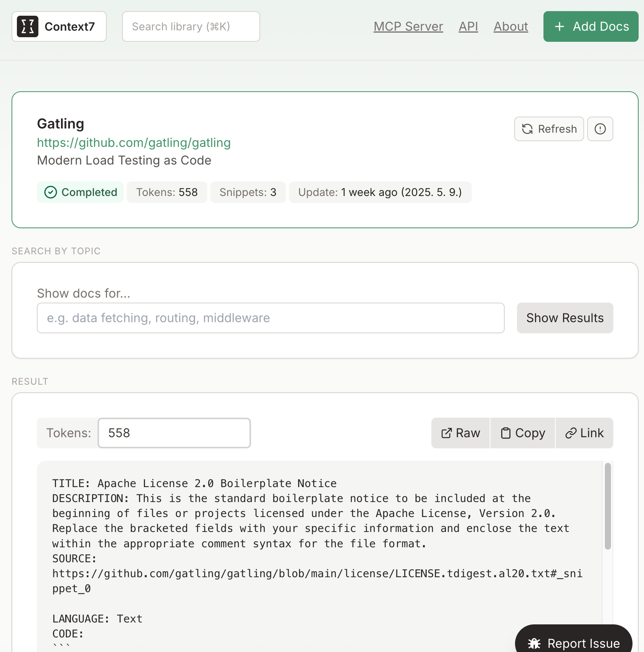Open the Context7 home button
Viewport: 644px width, 652px height.
tap(59, 26)
